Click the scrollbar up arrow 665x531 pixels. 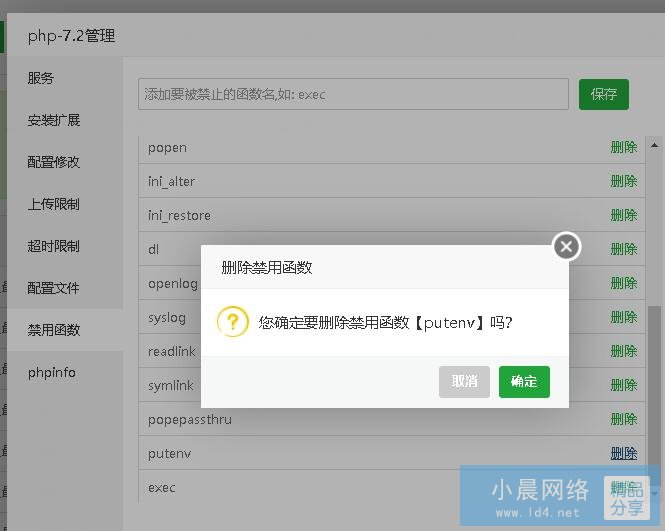pyautogui.click(x=654, y=145)
